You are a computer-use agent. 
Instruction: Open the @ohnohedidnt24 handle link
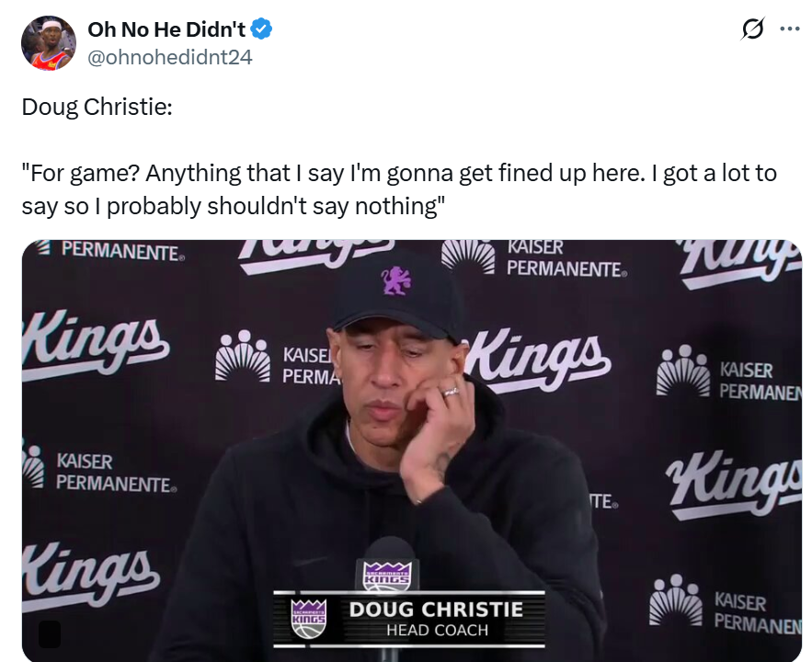point(169,57)
